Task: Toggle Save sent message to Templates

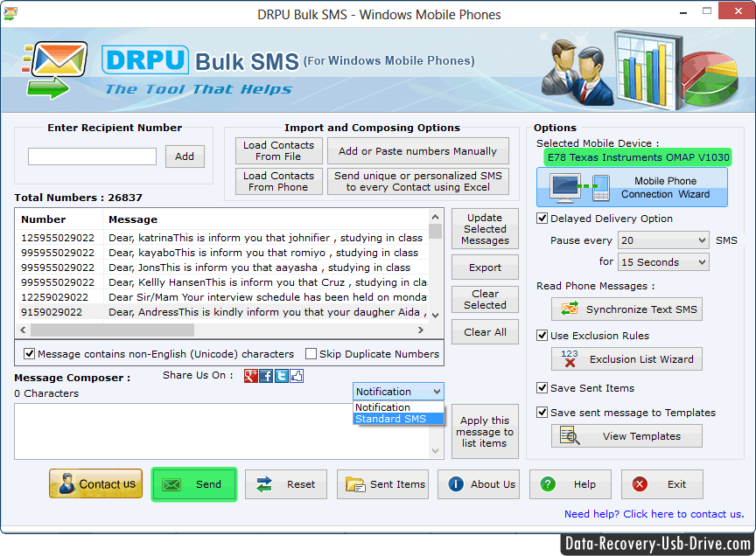Action: [542, 413]
